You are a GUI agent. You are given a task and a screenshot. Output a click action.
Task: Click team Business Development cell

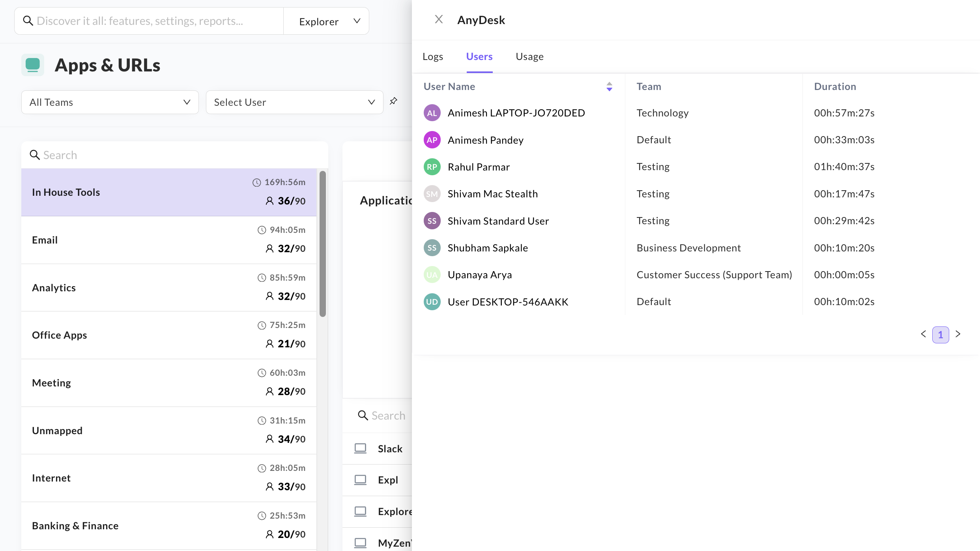689,248
